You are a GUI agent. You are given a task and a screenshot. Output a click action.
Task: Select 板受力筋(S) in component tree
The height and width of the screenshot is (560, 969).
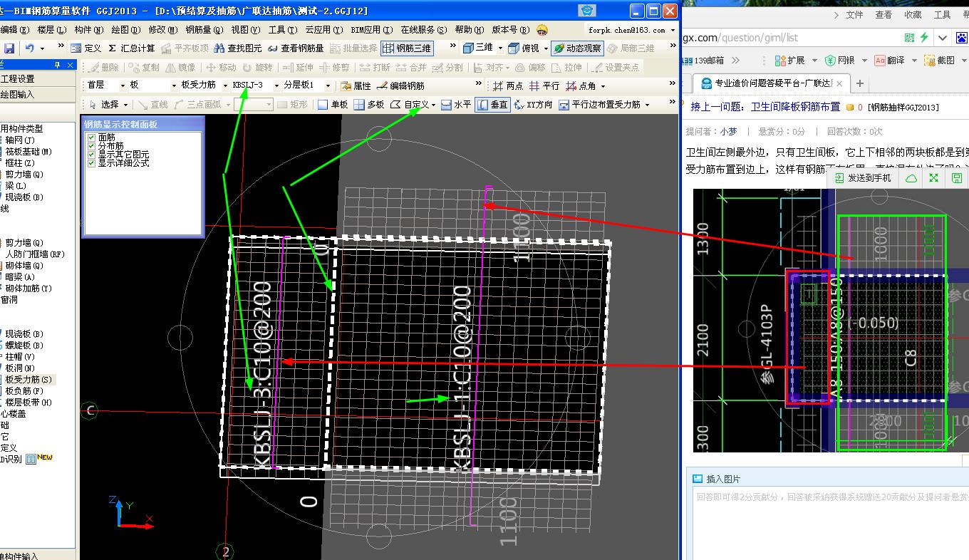[28, 380]
